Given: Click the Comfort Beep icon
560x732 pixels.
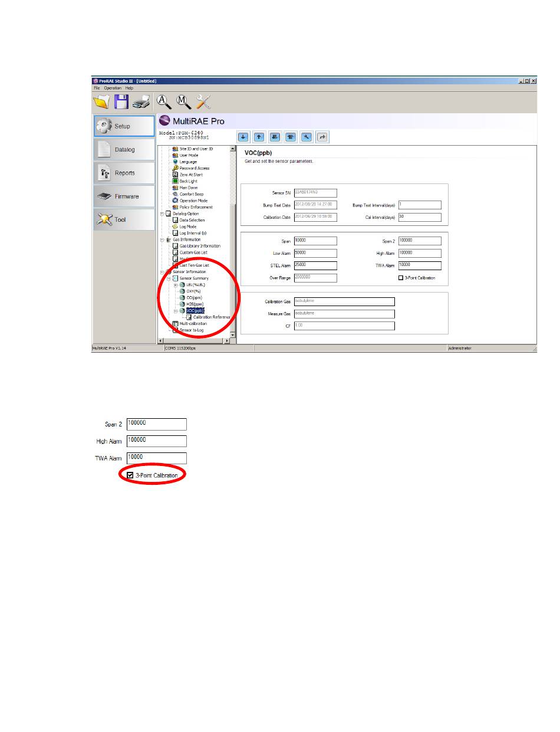Looking at the screenshot, I should [x=175, y=194].
